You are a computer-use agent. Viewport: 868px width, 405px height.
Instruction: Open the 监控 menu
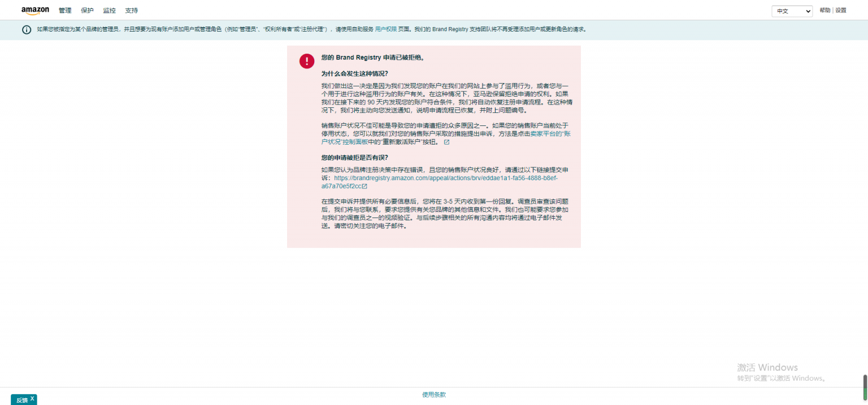pyautogui.click(x=109, y=11)
